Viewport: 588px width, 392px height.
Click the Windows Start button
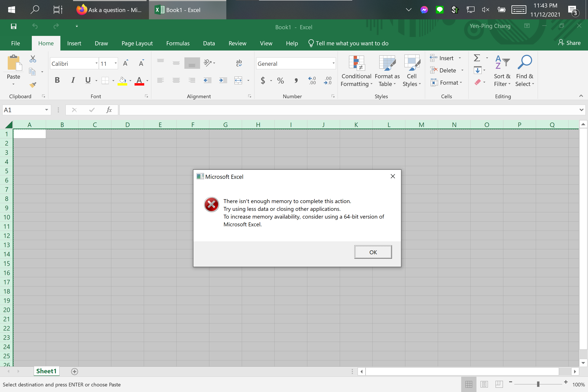(x=12, y=10)
